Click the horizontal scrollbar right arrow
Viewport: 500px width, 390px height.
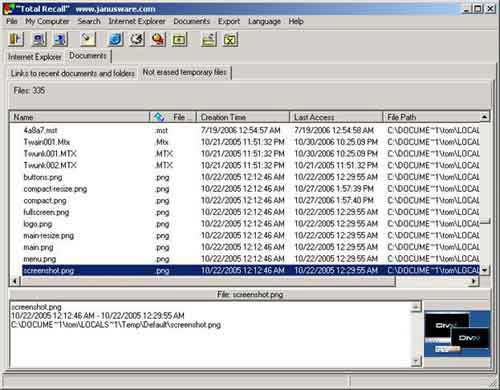point(474,281)
